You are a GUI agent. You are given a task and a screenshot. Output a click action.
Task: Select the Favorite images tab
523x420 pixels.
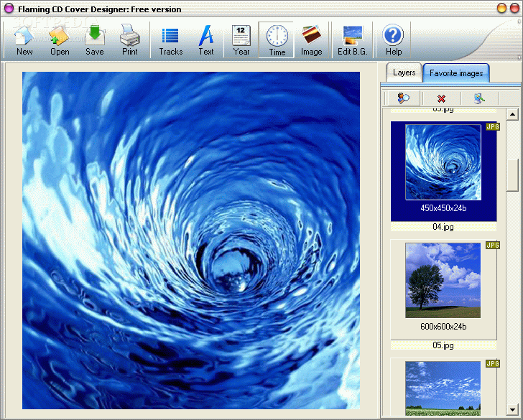(x=456, y=73)
